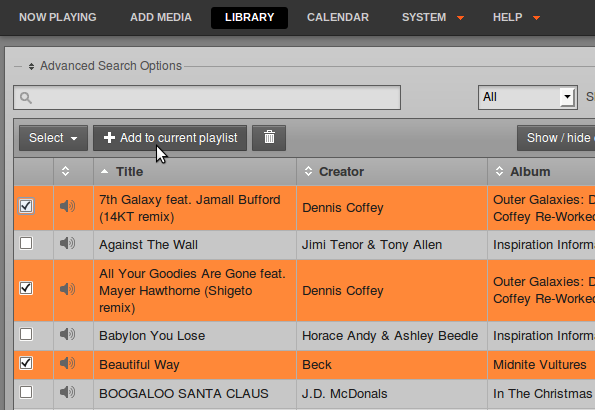Listen to Babylon You Lose preview
Viewport: 595px width, 410px height.
(x=68, y=334)
